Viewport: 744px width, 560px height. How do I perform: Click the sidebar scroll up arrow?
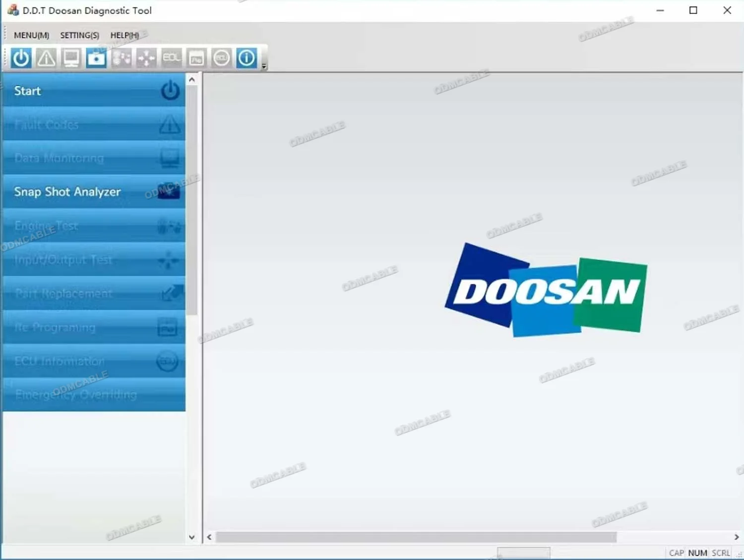(192, 79)
